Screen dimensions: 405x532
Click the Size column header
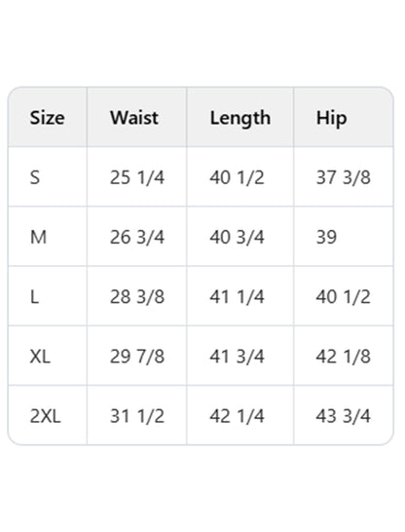[x=47, y=118]
